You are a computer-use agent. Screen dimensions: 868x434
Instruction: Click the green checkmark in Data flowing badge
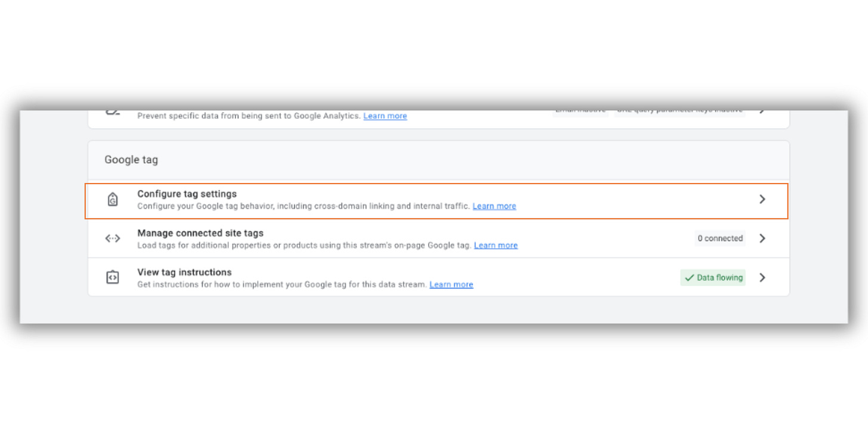click(690, 278)
